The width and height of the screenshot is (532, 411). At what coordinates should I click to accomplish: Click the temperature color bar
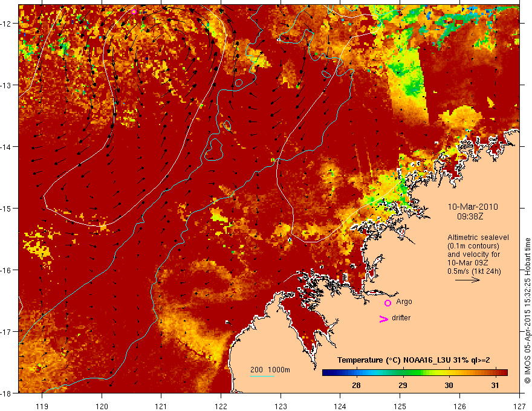coord(415,373)
